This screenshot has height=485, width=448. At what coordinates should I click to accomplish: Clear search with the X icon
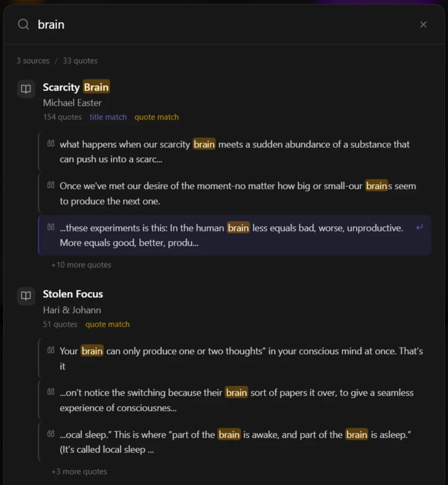[423, 25]
